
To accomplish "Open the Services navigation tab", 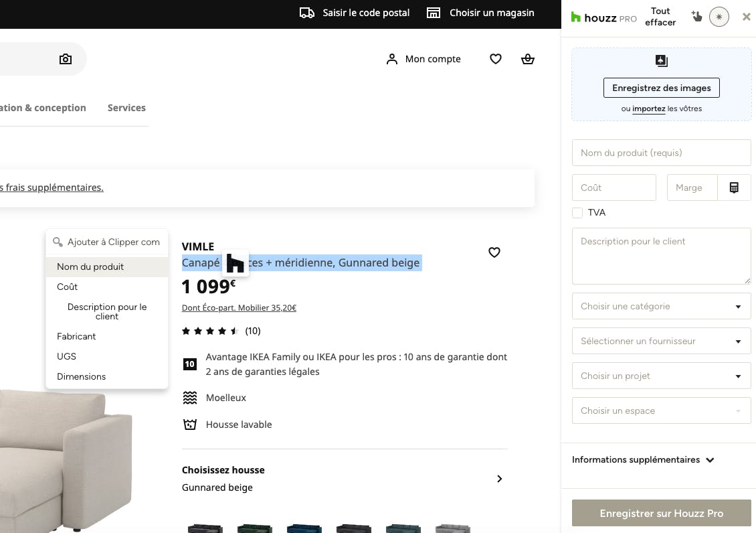I will (126, 108).
